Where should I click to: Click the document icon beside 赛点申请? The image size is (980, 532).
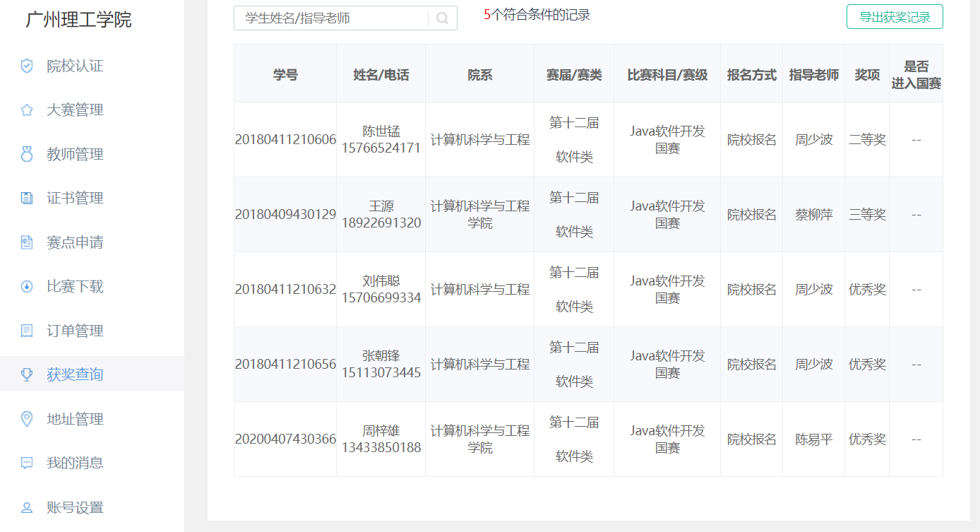click(x=27, y=242)
